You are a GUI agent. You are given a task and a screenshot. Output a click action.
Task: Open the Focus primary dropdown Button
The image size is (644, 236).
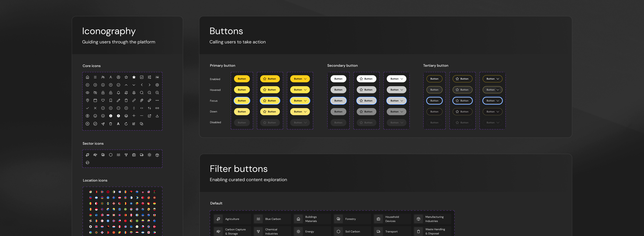[300, 101]
